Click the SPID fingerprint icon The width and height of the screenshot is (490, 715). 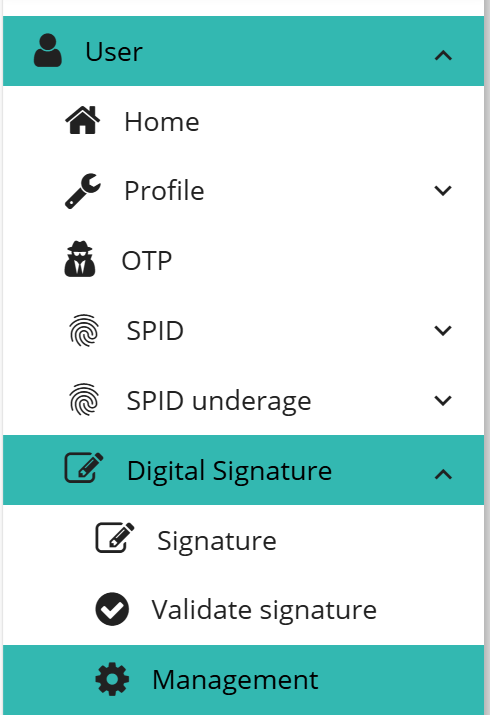click(x=84, y=330)
